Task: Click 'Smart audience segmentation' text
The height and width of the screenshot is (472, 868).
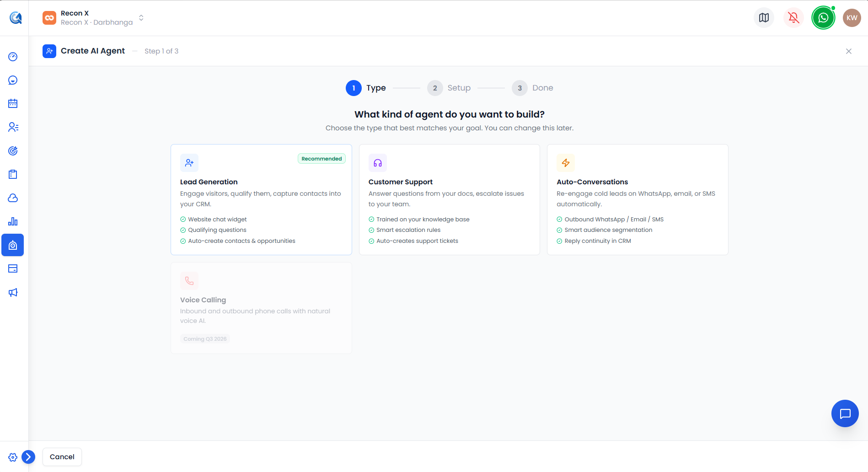Action: 608,230
